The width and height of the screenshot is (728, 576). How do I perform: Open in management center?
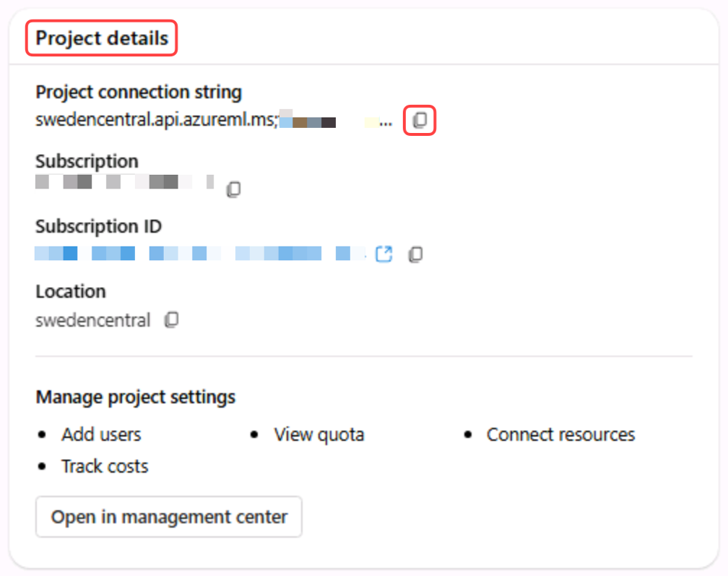[x=168, y=517]
